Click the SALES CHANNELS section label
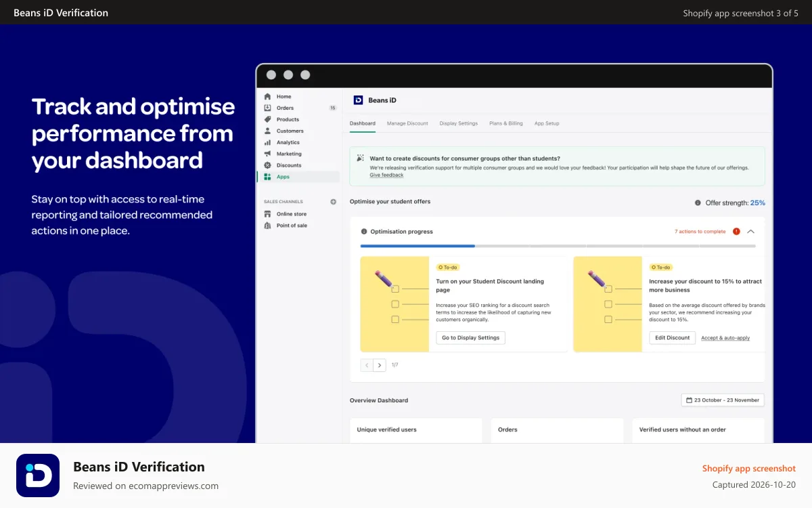 click(x=284, y=202)
